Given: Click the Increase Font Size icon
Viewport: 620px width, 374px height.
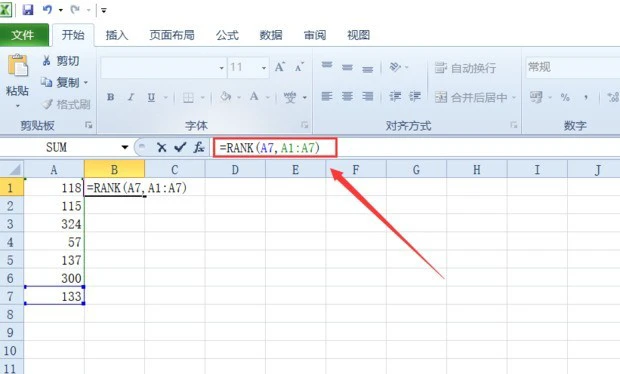Looking at the screenshot, I should [280, 67].
